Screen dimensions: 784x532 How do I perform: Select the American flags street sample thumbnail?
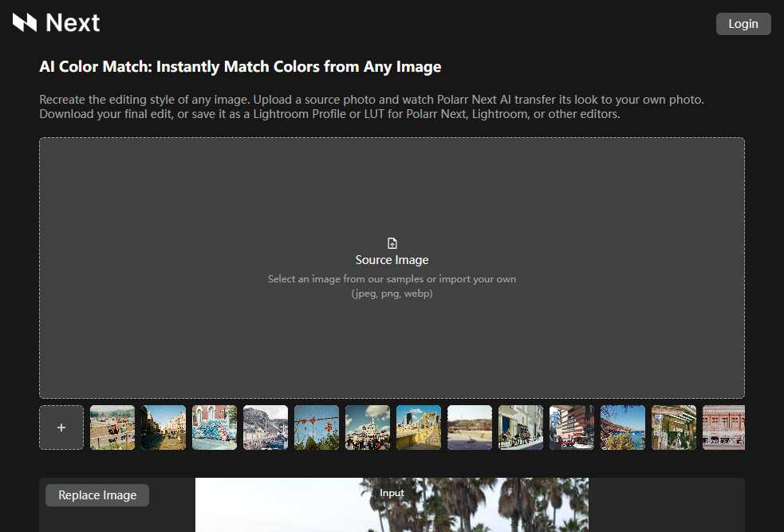click(x=572, y=428)
